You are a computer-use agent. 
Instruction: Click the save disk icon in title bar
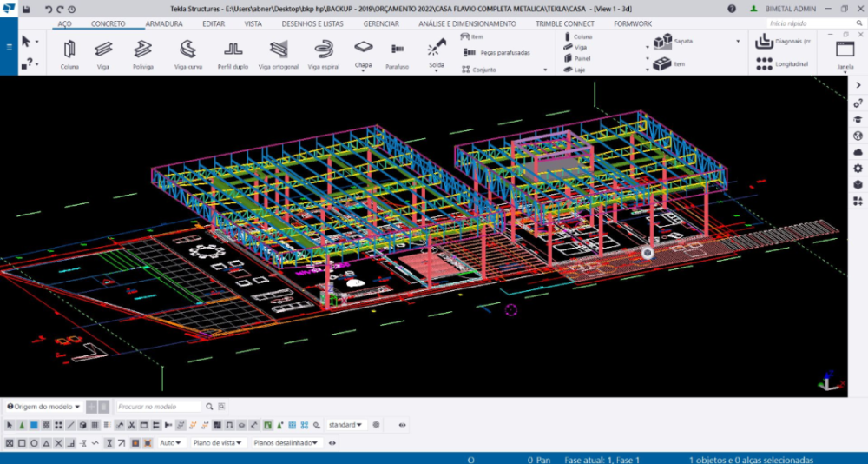click(x=26, y=9)
